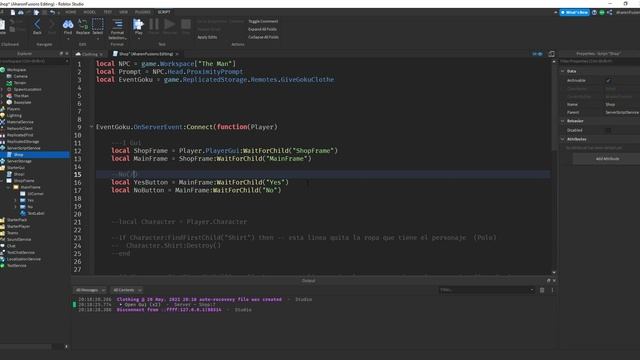Toggle the Disabled property checkbox

[608, 130]
